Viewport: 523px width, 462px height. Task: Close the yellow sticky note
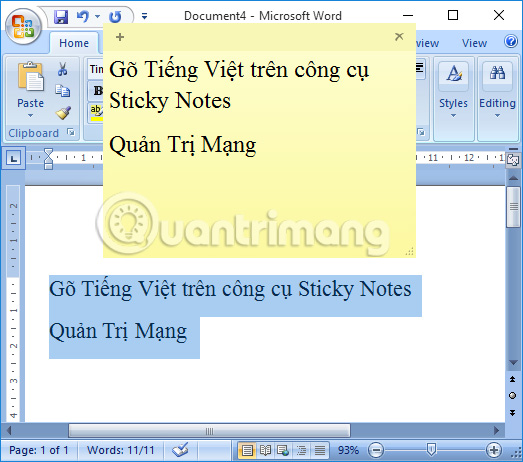399,36
